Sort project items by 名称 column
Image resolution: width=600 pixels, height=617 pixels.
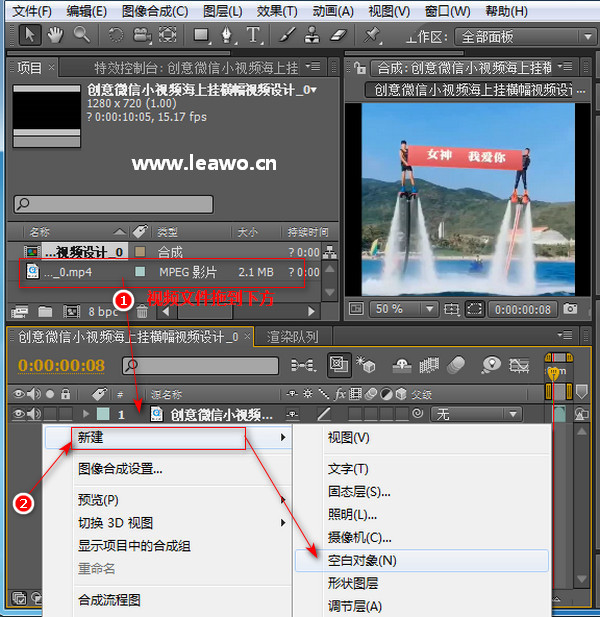tap(39, 232)
